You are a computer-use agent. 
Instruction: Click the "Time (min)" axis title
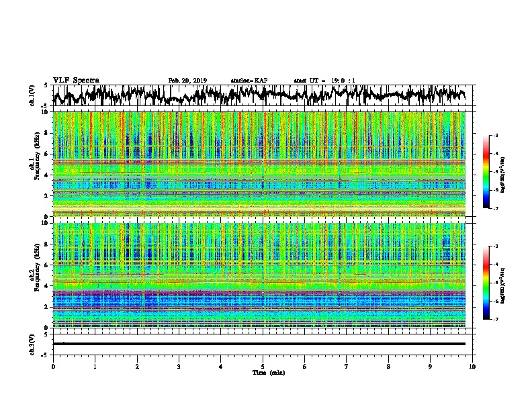pos(269,373)
